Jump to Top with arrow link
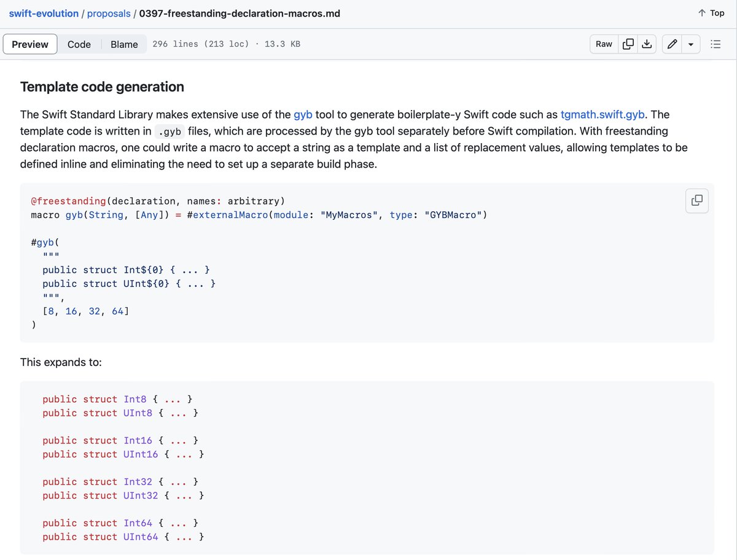The width and height of the screenshot is (737, 560). click(711, 13)
